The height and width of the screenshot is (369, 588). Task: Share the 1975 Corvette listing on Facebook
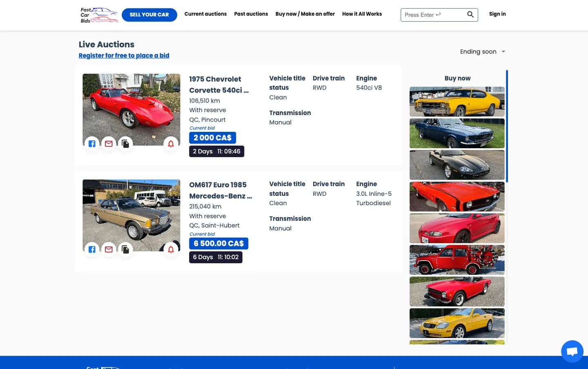(x=92, y=144)
